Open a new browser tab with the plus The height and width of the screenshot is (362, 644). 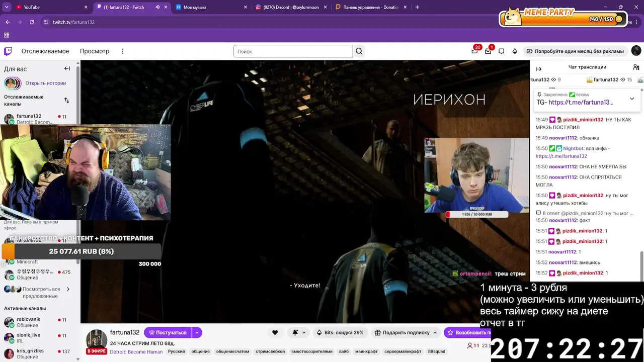[417, 7]
